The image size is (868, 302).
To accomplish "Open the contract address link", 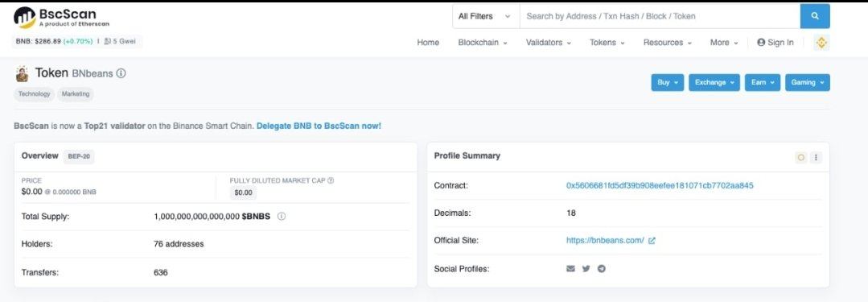I will coord(660,186).
